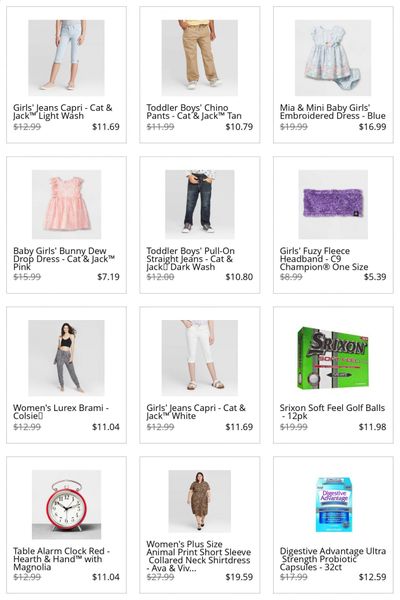This screenshot has height=600, width=400.
Task: Select the Mia & Mini embroidered dress image
Action: (x=333, y=57)
